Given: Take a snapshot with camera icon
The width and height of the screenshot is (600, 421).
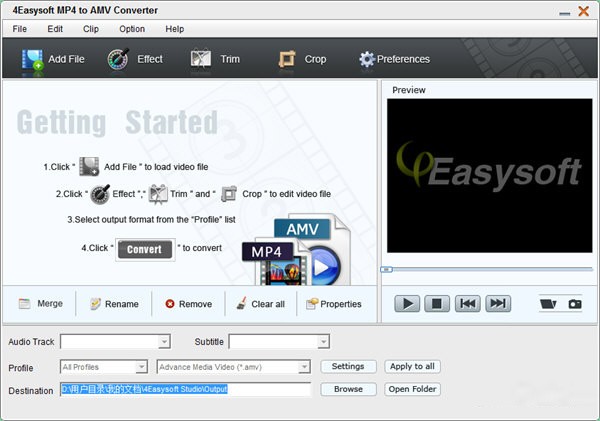Looking at the screenshot, I should [575, 304].
